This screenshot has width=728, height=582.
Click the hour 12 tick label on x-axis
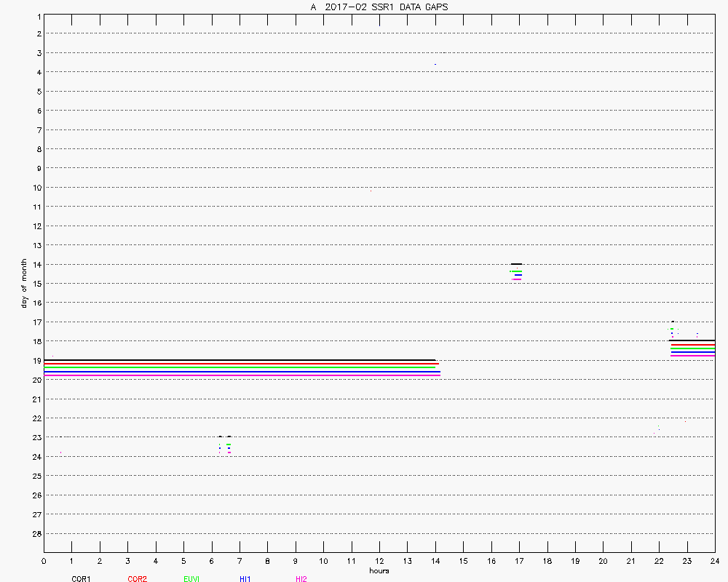[x=379, y=561]
